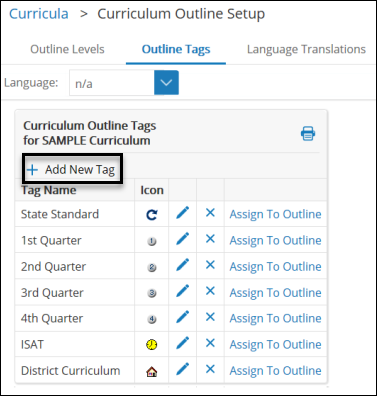
Task: Delete the 2nd Quarter tag
Action: (210, 265)
